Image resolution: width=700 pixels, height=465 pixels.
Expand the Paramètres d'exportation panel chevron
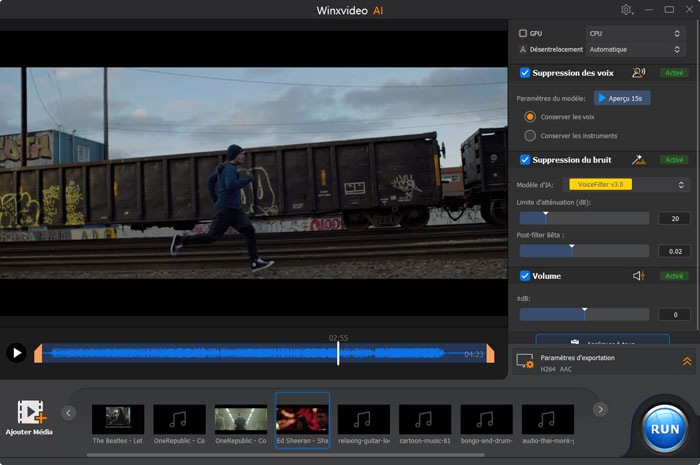click(687, 361)
